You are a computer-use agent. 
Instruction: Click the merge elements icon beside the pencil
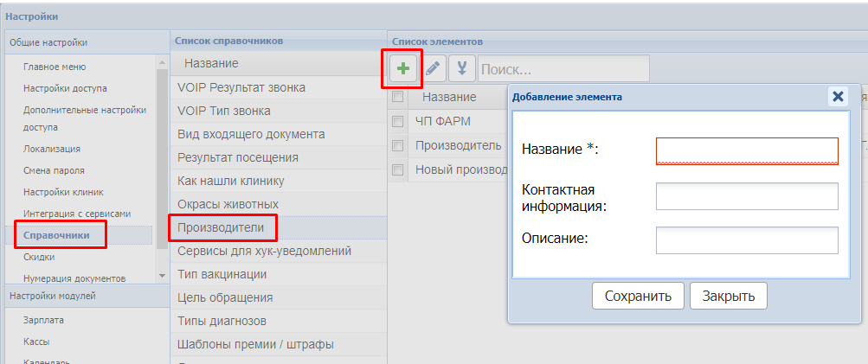point(462,68)
